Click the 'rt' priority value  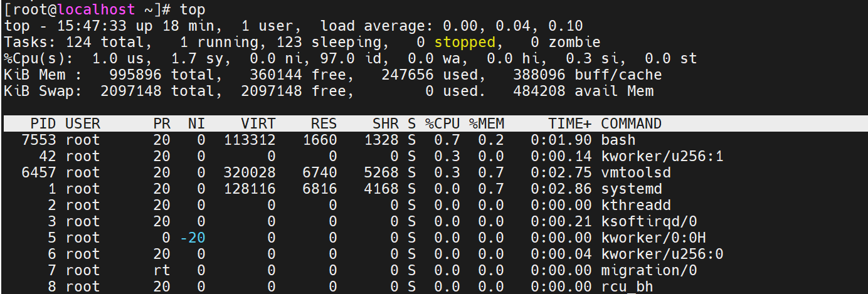tap(162, 270)
